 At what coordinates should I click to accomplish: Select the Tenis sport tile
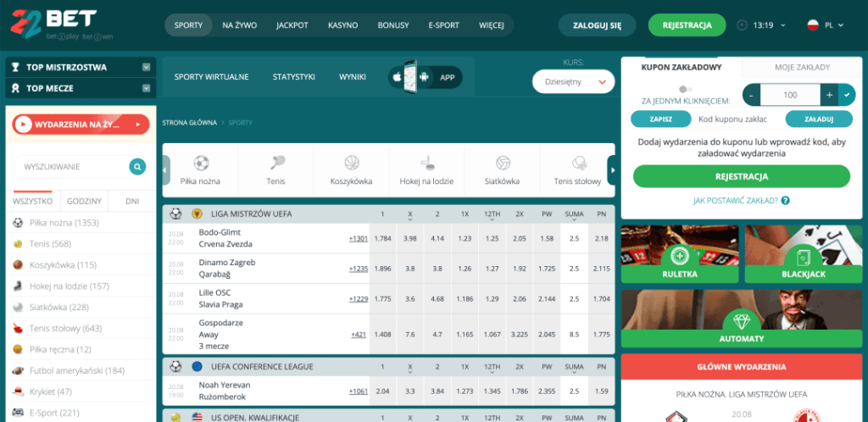(277, 169)
